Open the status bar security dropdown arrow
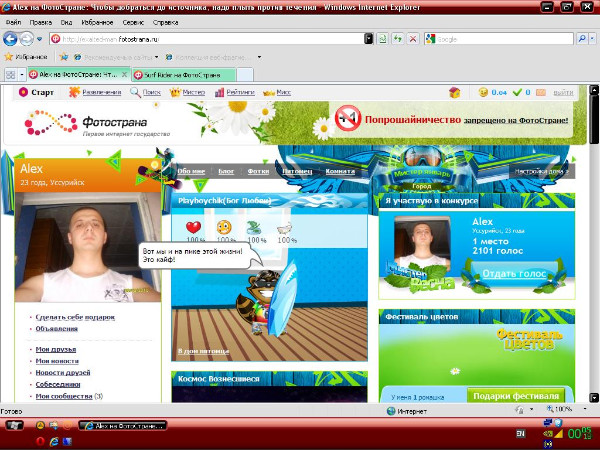The height and width of the screenshot is (450, 600). pos(531,409)
